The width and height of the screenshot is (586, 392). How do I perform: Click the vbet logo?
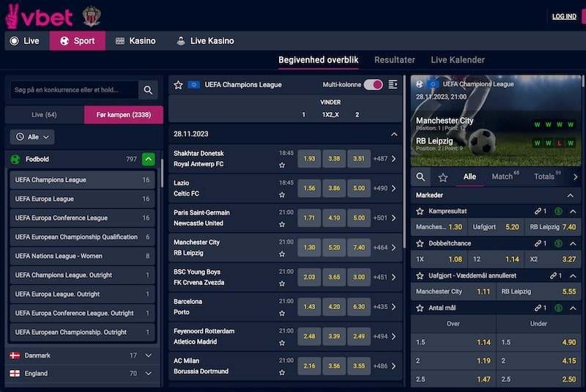39,16
